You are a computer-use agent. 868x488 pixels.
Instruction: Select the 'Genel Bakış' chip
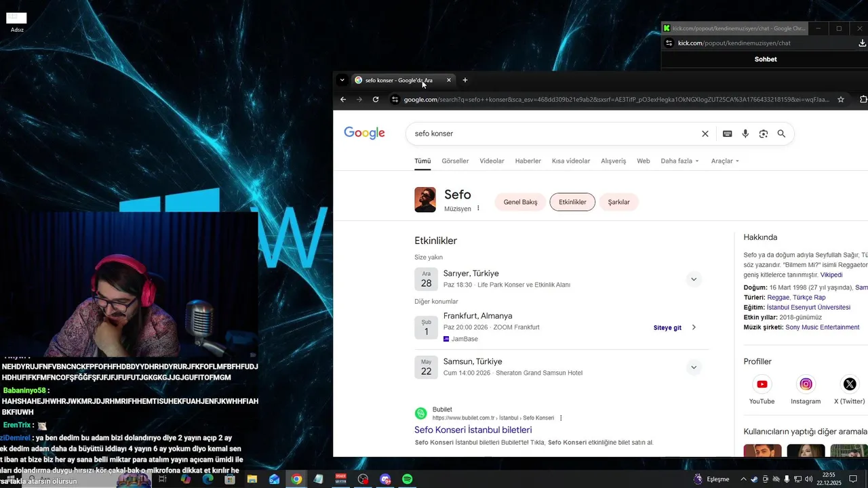pyautogui.click(x=520, y=202)
